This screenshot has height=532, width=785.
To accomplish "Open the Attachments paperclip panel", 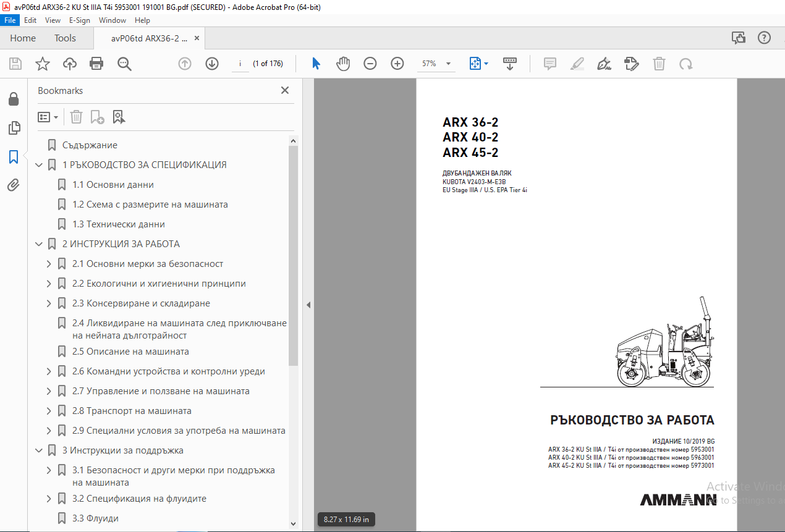I will coord(13,185).
